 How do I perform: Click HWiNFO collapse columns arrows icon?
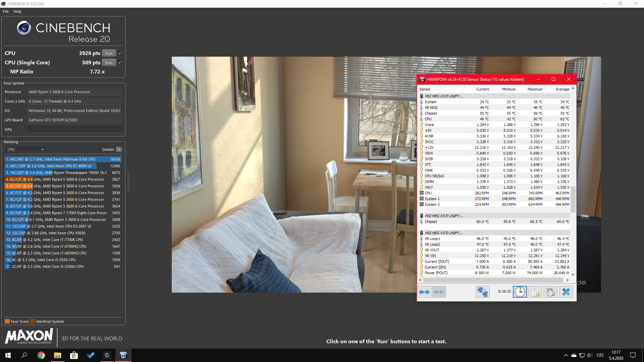tap(439, 292)
